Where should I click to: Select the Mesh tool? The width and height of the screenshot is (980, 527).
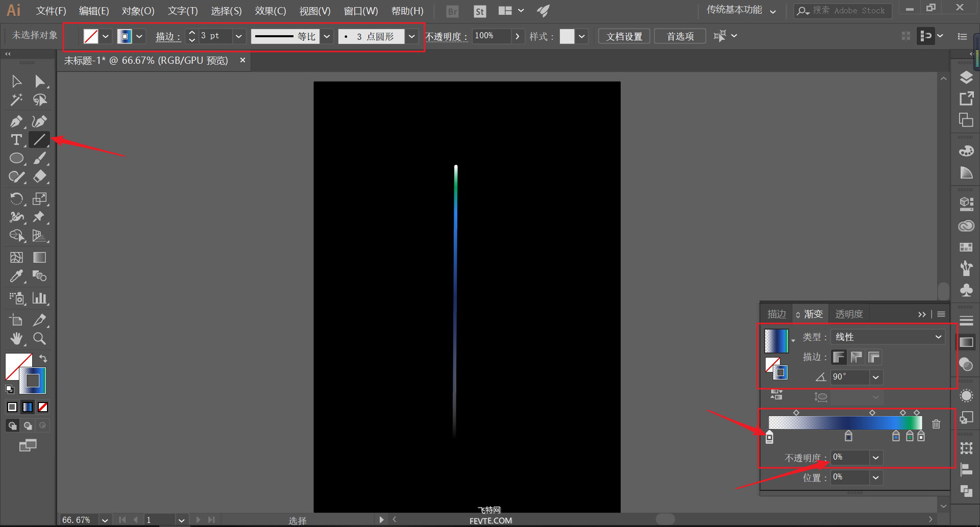point(16,257)
